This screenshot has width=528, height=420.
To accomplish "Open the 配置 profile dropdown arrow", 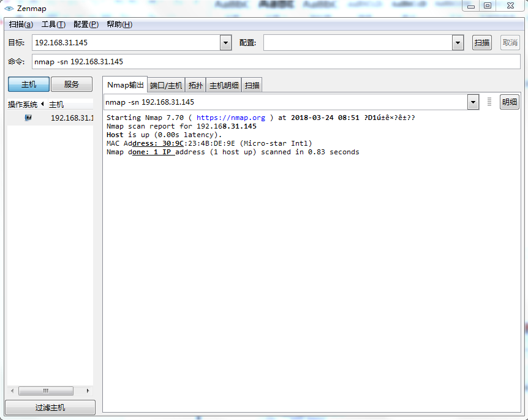I will point(458,43).
